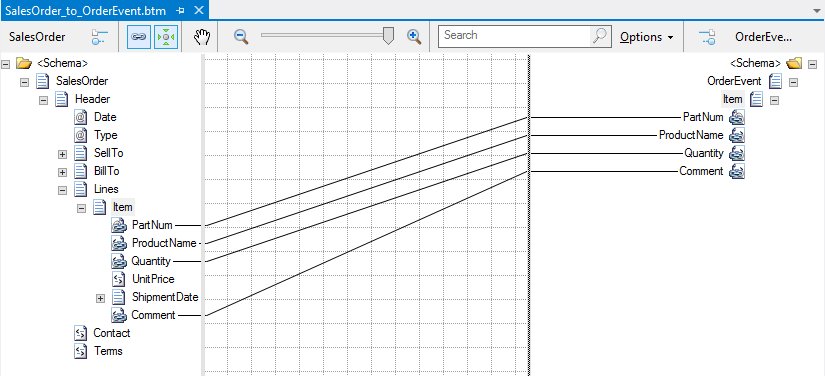Click the source schema tree view icon beside SalesOrder
Viewport: 825px width, 376px height.
[99, 37]
